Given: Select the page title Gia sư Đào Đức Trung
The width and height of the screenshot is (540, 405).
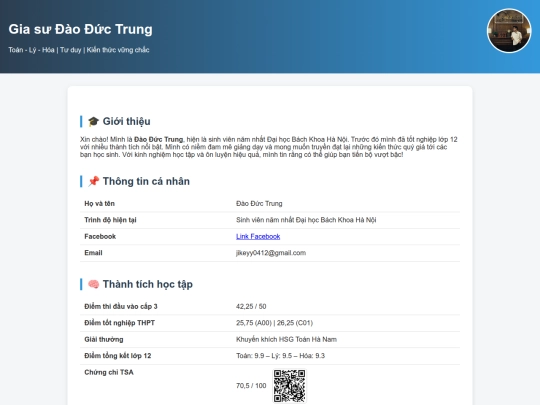Looking at the screenshot, I should click(80, 29).
